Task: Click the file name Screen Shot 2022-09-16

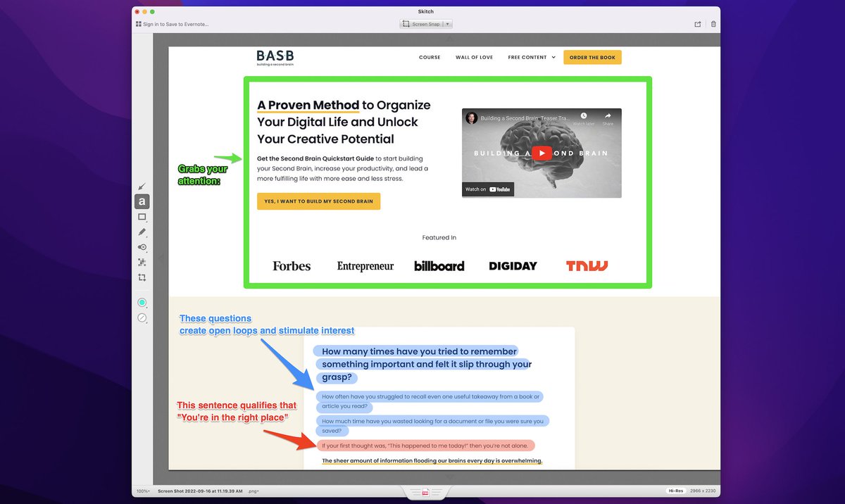Action: coord(200,491)
